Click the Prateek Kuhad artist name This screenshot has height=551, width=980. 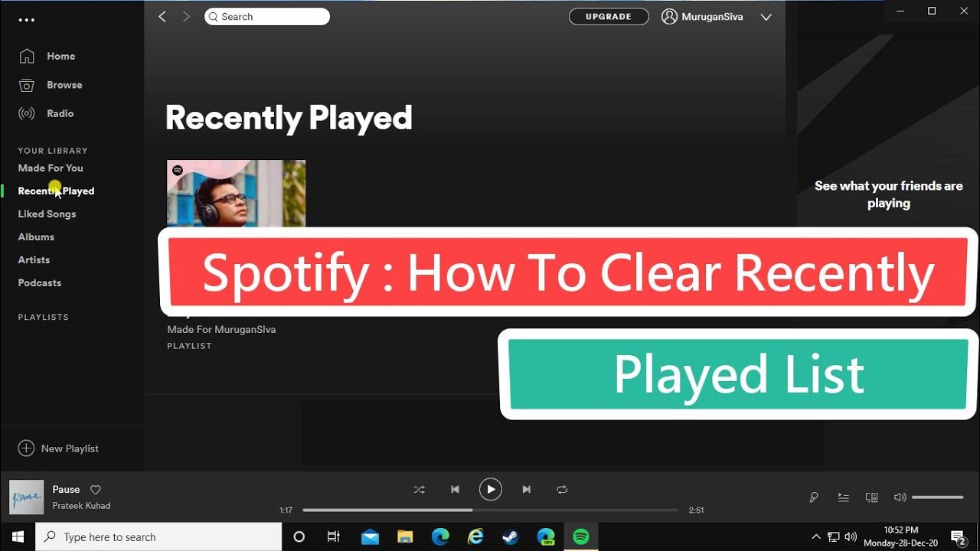[81, 506]
